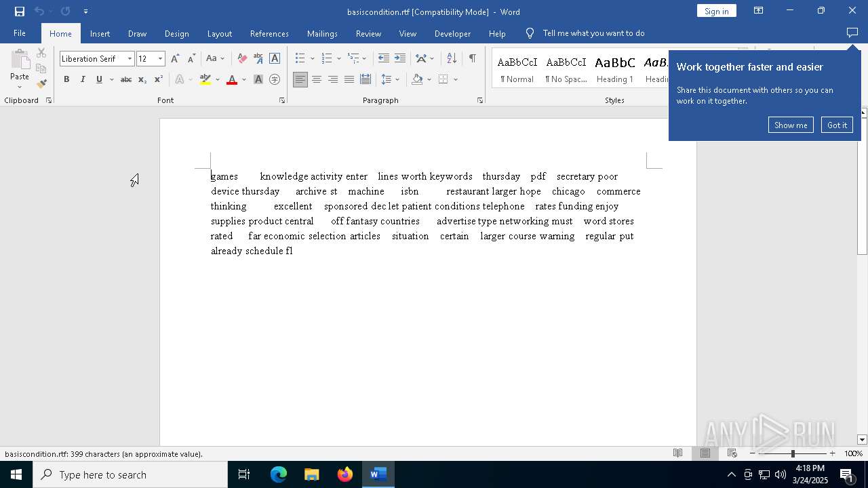Expand Font dialog launcher
This screenshot has width=868, height=488.
[x=282, y=100]
